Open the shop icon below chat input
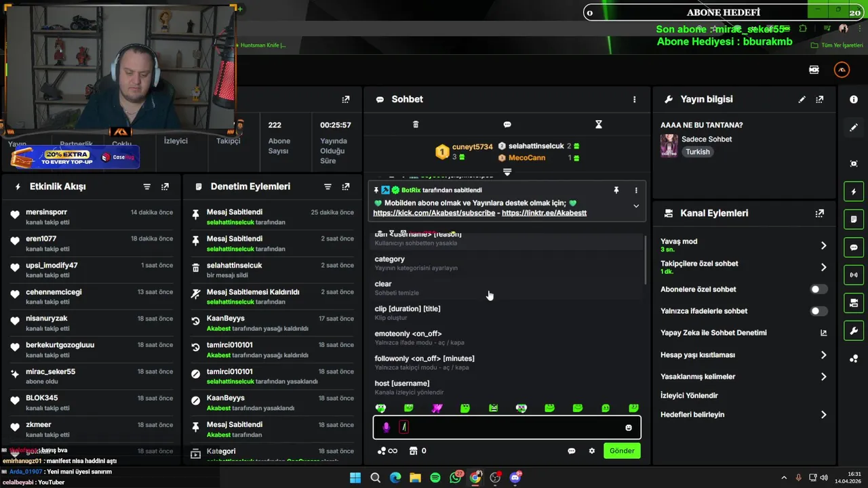Screen dimensions: 868x488 click(412, 451)
